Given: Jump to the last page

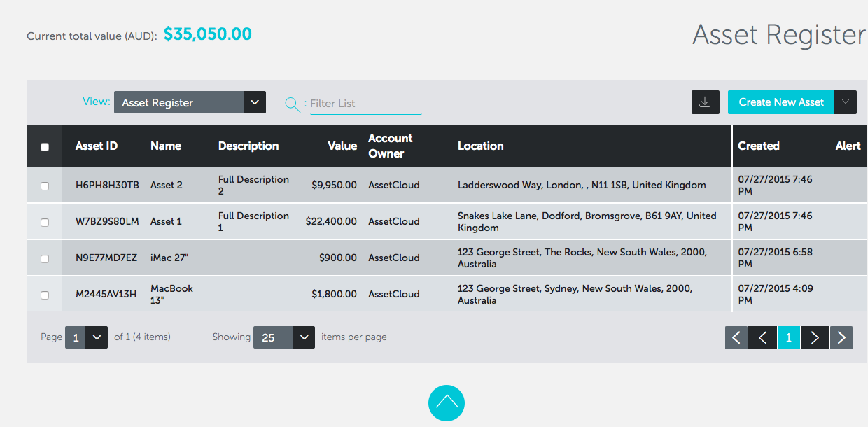Looking at the screenshot, I should (841, 337).
